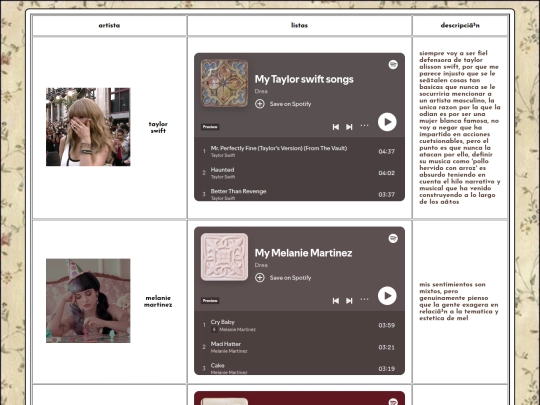
Task: Play the My Melanie Martinez playlist
Action: pyautogui.click(x=387, y=296)
